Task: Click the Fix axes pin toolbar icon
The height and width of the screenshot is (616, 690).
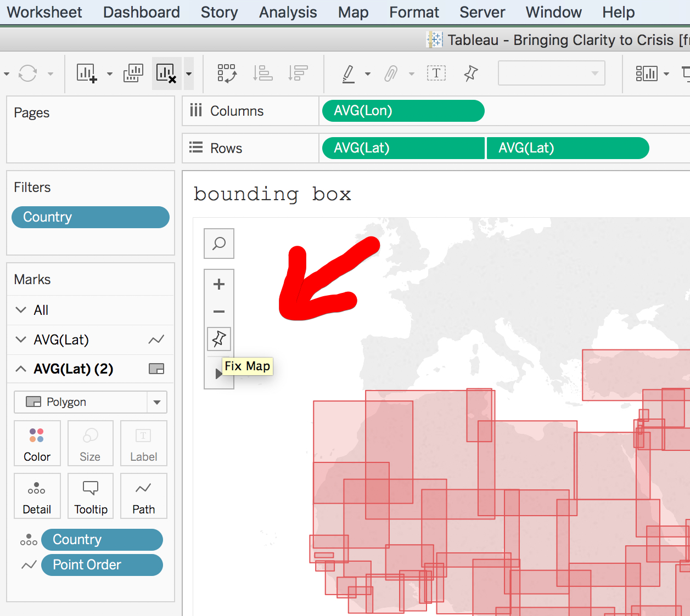Action: point(470,73)
